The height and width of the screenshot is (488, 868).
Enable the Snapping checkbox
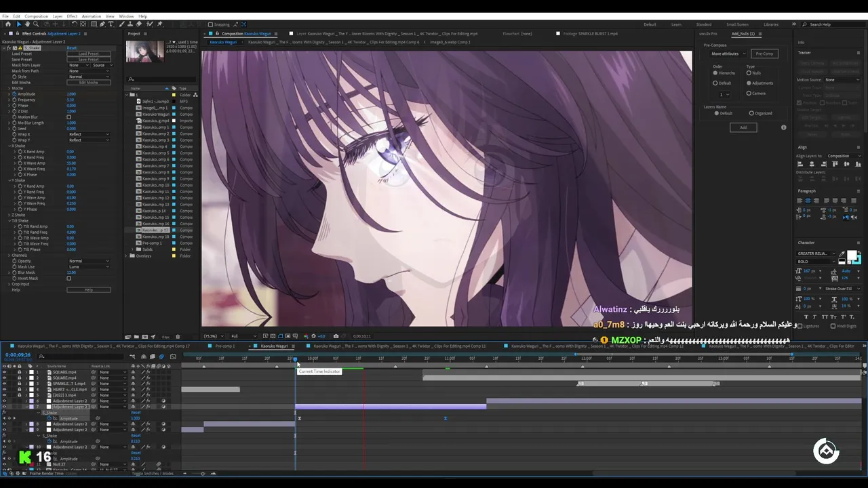(210, 24)
